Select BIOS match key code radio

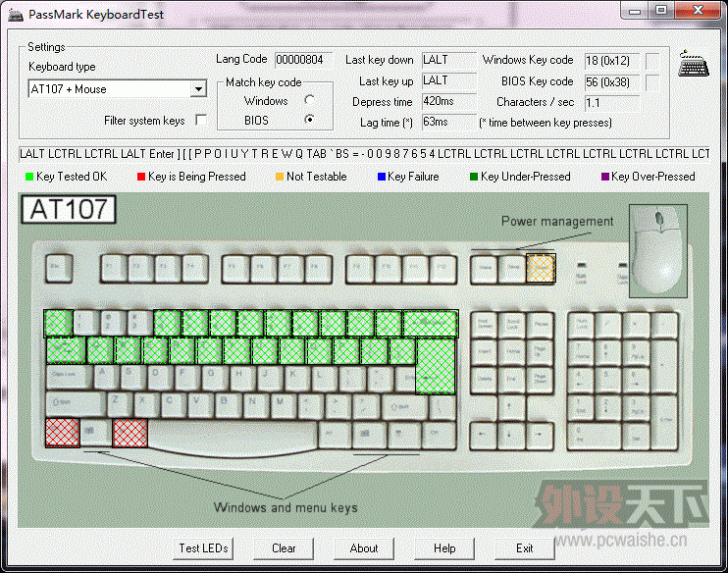pyautogui.click(x=310, y=120)
